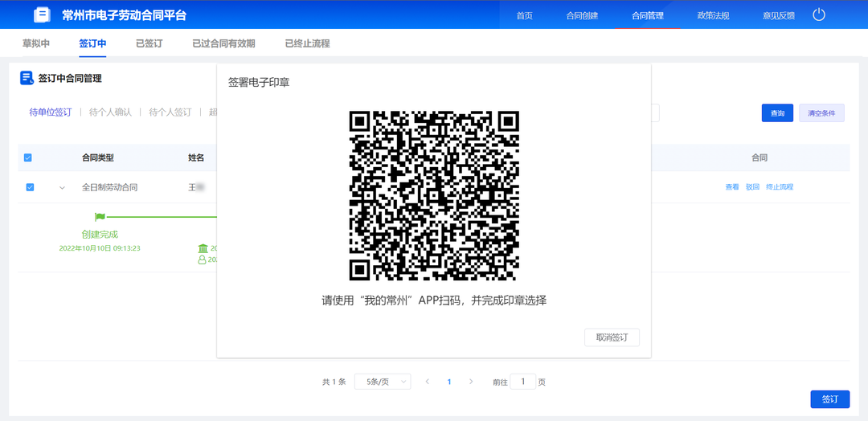Viewport: 868px width, 421px height.
Task: Click the 查询 button
Action: click(777, 112)
